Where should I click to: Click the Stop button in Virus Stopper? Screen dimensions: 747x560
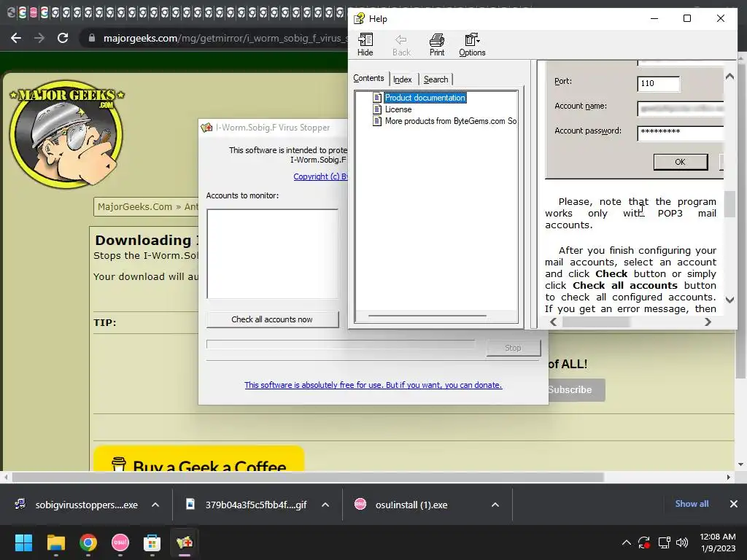[x=514, y=348]
